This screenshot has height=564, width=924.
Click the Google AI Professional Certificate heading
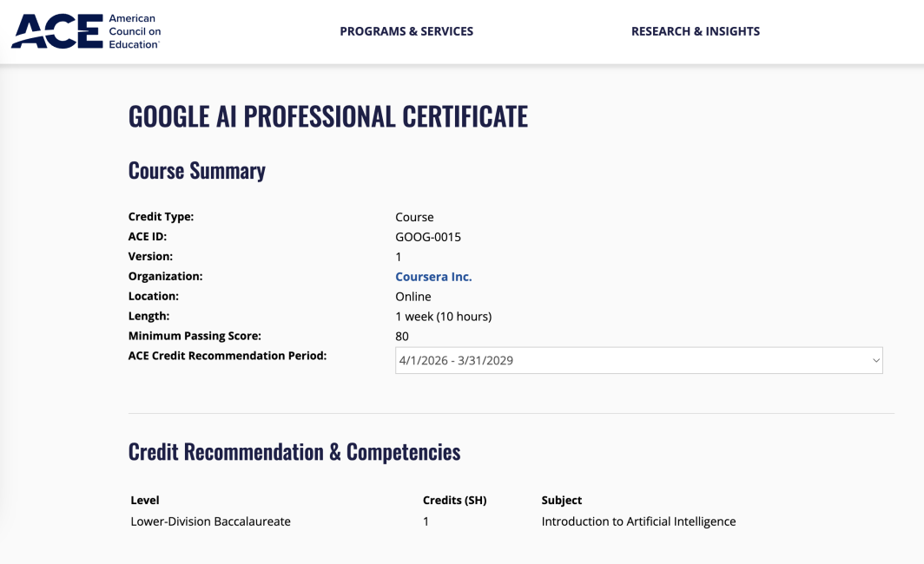[328, 116]
